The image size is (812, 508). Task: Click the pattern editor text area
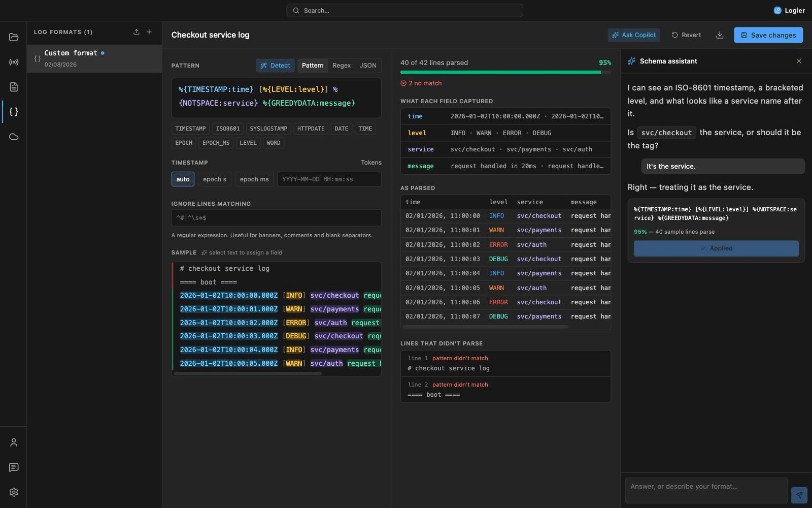tap(277, 98)
